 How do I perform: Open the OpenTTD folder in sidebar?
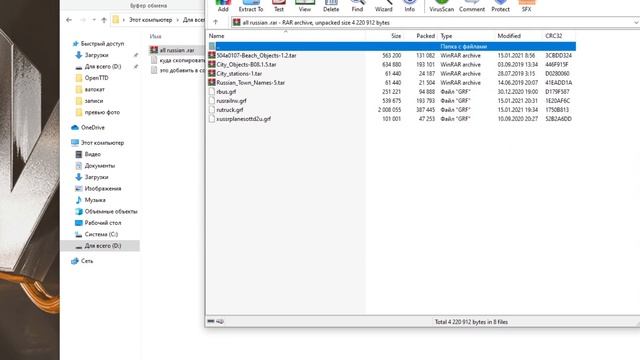pyautogui.click(x=96, y=78)
